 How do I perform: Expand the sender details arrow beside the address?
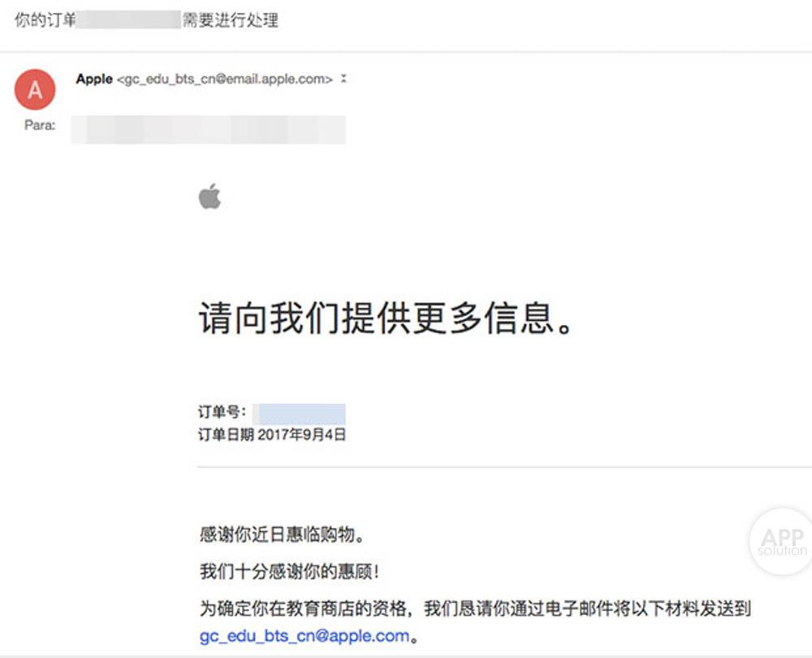[x=343, y=79]
